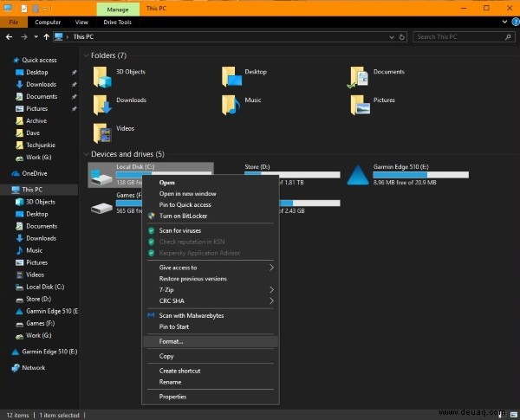Open the 3D Objects folder icon
This screenshot has width=520, height=420.
point(102,77)
